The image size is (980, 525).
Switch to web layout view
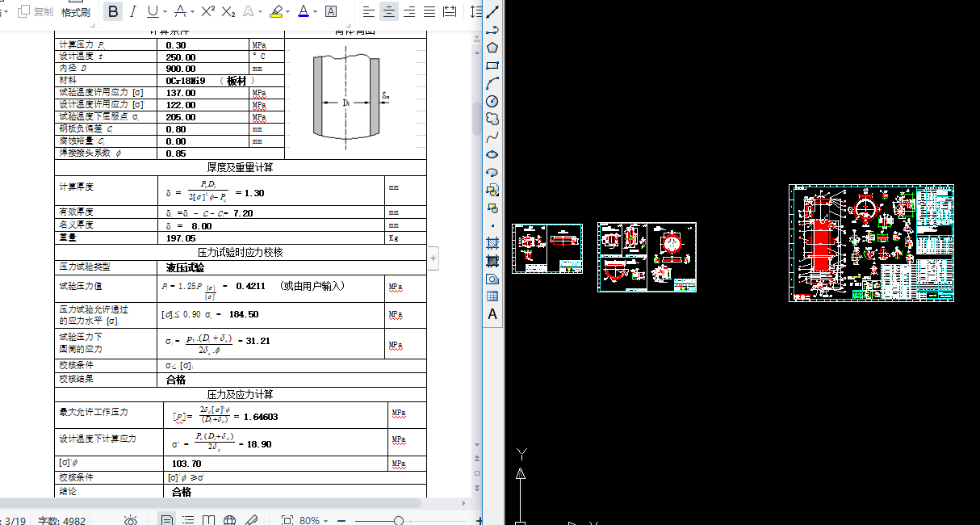(230, 521)
